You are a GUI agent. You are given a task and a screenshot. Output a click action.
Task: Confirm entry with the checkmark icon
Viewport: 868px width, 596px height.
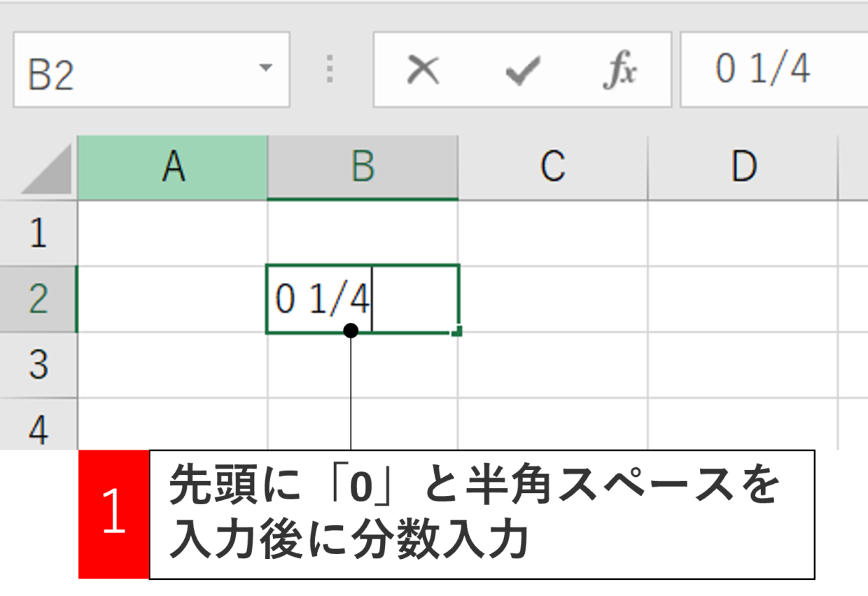tap(522, 71)
